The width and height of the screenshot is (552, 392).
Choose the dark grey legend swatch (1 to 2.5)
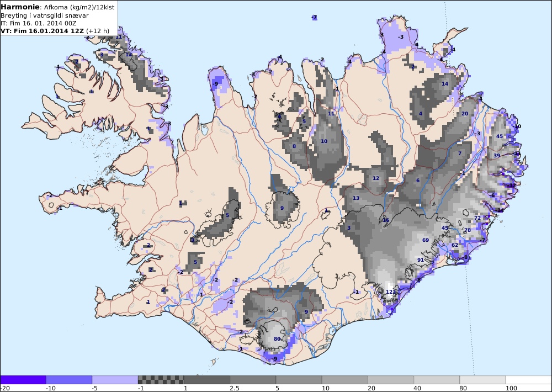[207, 380]
